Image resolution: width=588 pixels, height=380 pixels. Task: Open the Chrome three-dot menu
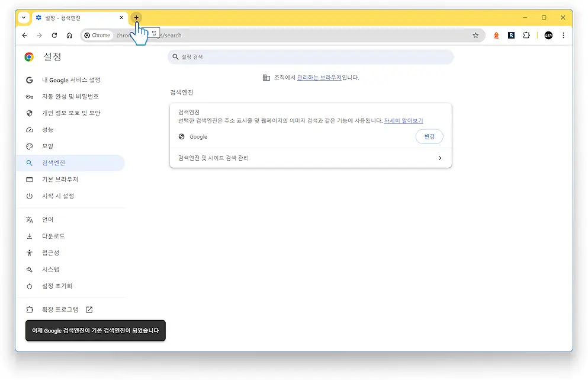pos(563,36)
